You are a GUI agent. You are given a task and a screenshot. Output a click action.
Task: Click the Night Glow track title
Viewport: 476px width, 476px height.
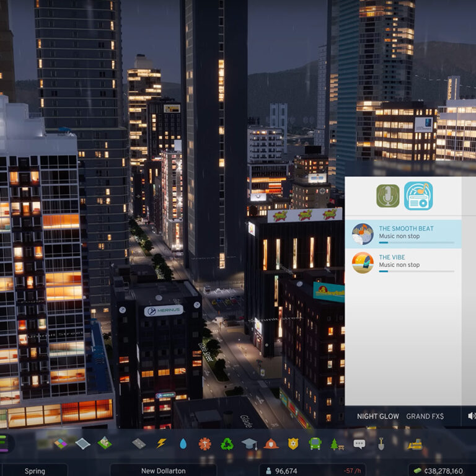[377, 416]
